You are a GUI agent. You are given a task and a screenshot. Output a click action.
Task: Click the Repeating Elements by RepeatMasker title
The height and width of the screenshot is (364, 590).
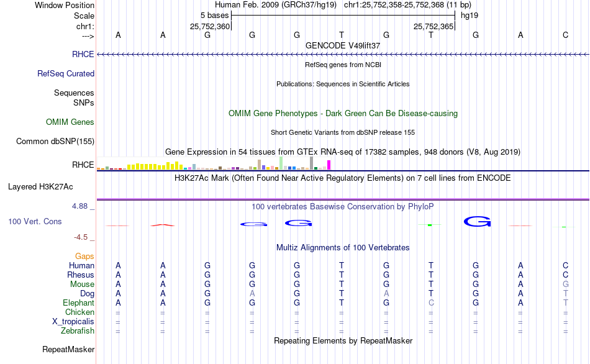tap(343, 340)
